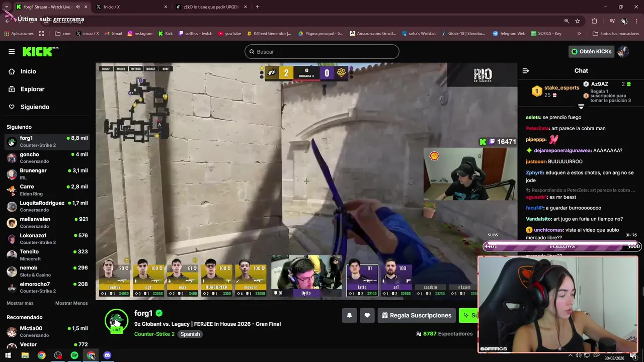
Task: Click PeterZeta username in chat
Action: pos(537,129)
